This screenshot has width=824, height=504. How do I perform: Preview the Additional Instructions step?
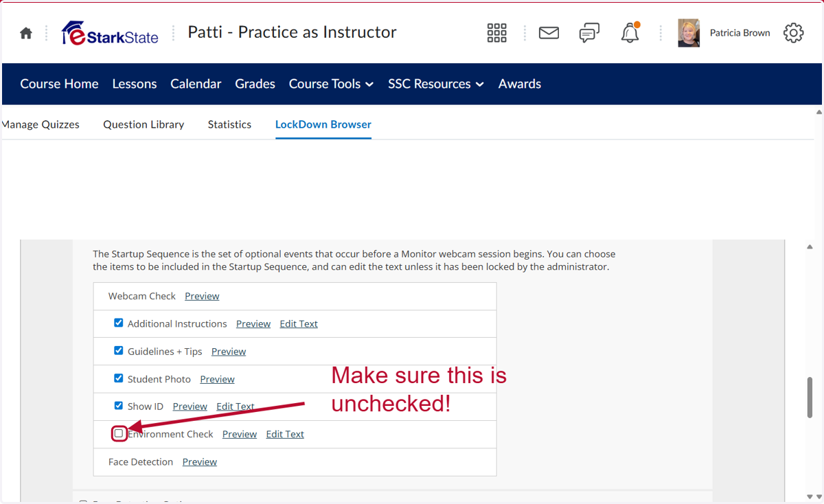click(x=253, y=323)
